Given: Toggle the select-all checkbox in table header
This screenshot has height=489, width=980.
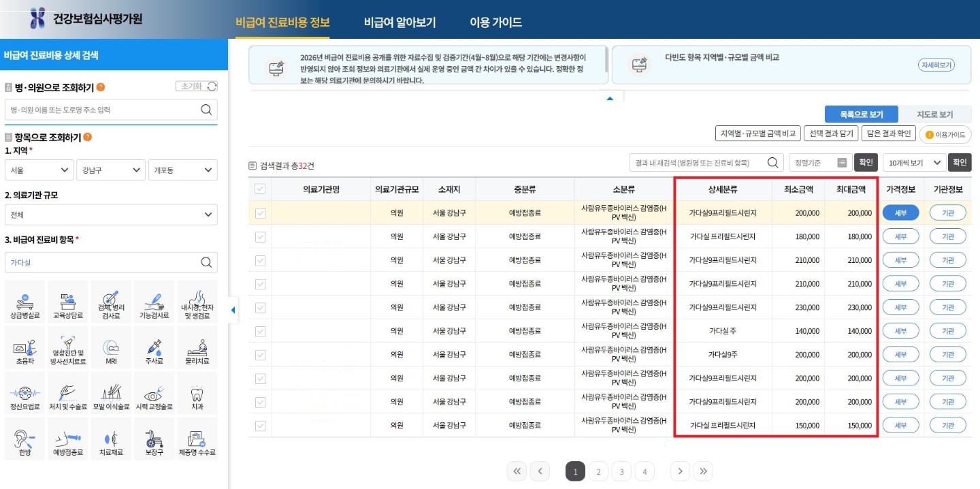Looking at the screenshot, I should (259, 189).
